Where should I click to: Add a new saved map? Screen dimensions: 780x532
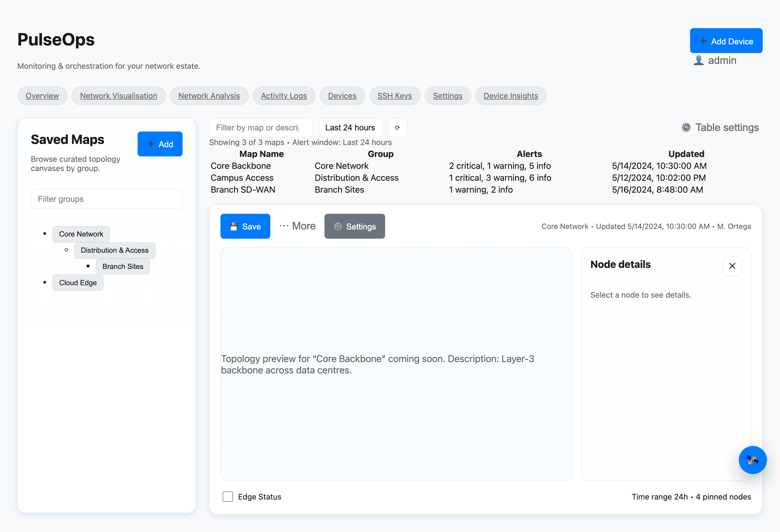pos(160,144)
